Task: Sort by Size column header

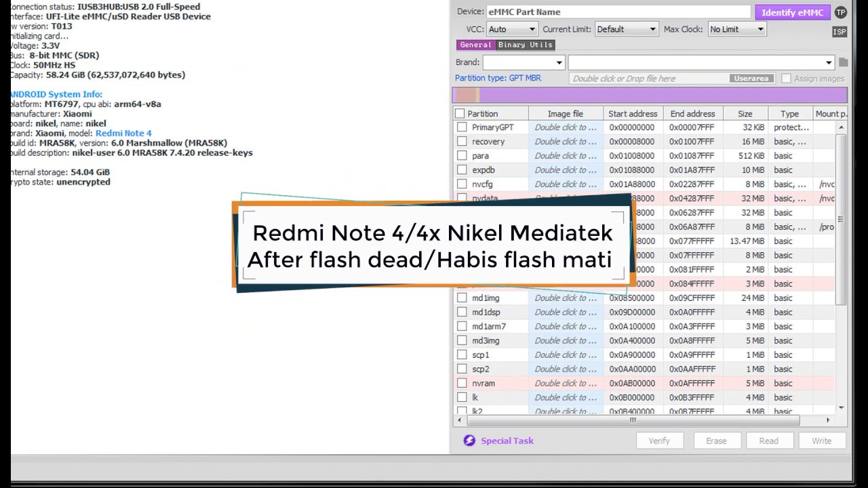Action: 745,113
